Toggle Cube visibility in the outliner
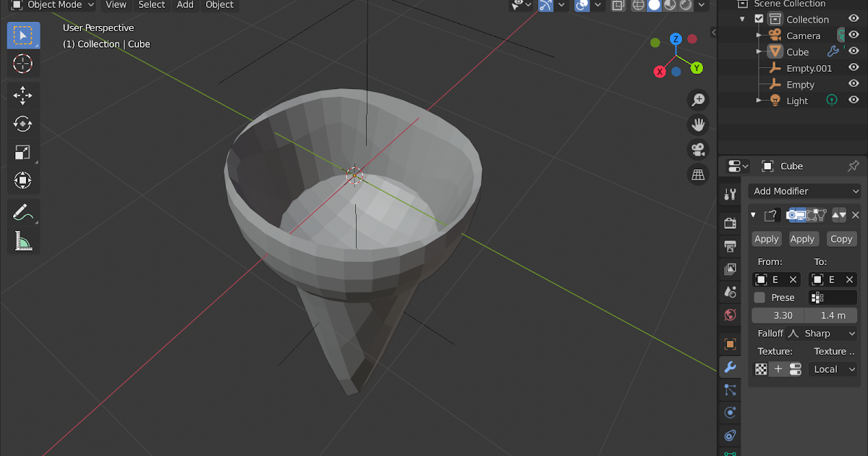Screen dimensions: 868x456 coord(853,51)
